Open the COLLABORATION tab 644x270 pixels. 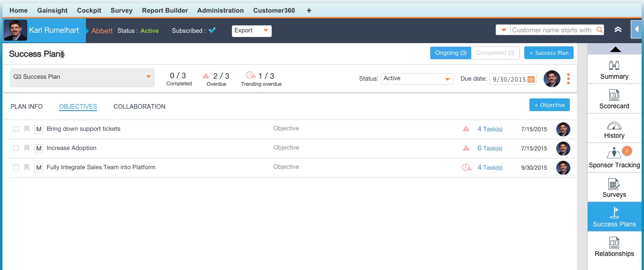[x=139, y=106]
